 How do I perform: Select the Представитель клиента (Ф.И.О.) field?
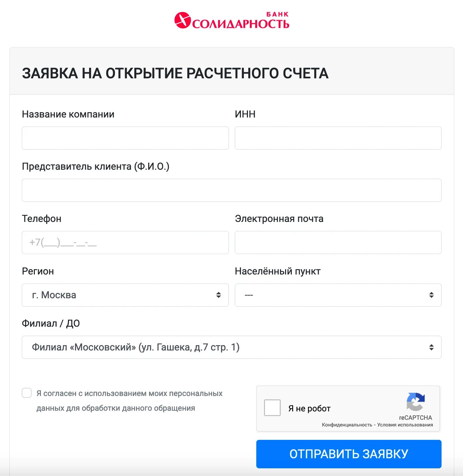pos(231,190)
